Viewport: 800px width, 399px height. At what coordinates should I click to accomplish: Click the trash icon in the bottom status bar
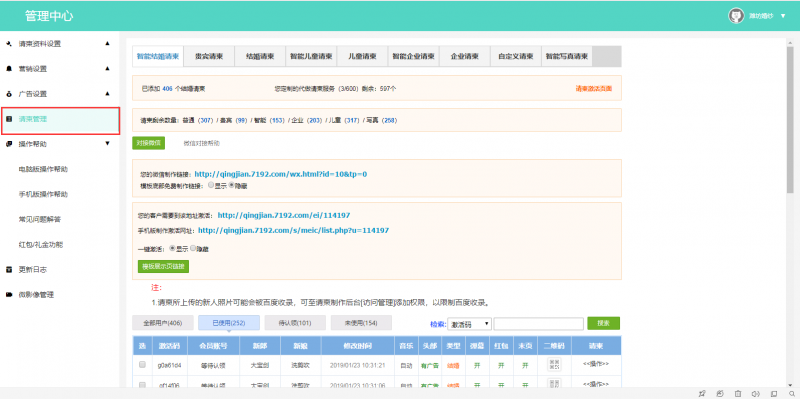[x=738, y=393]
